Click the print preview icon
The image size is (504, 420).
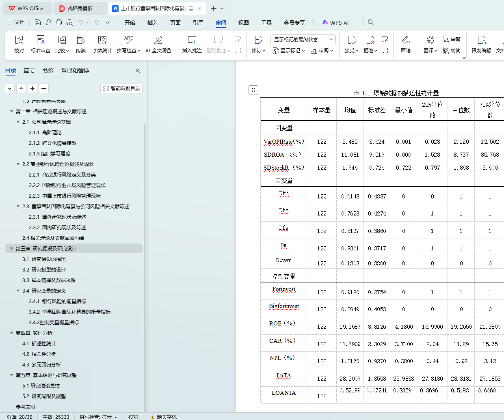coord(69,22)
